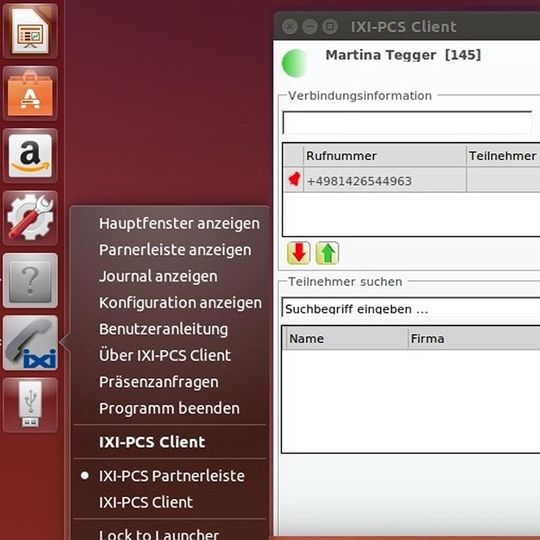Click the IXI phone handset launcher icon
This screenshot has width=540, height=540.
tap(30, 343)
